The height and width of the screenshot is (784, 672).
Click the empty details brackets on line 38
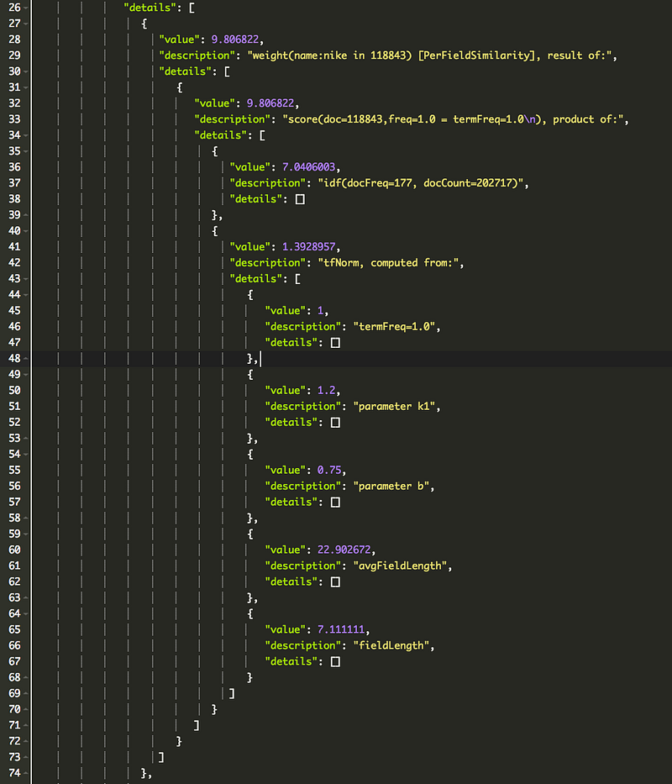[x=300, y=199]
